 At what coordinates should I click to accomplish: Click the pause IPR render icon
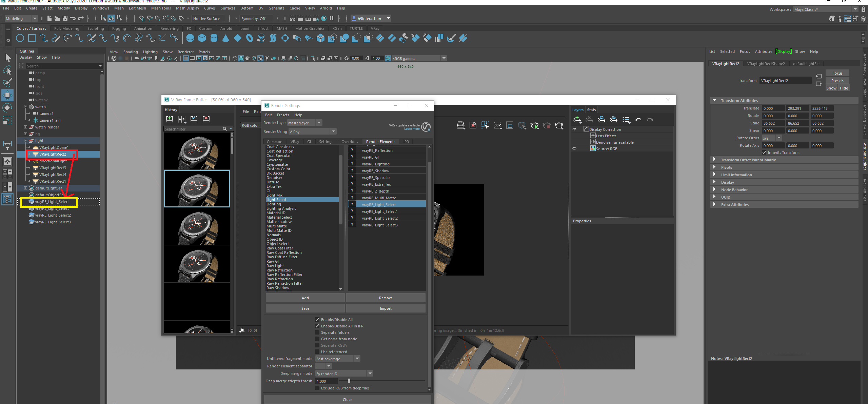pyautogui.click(x=332, y=18)
